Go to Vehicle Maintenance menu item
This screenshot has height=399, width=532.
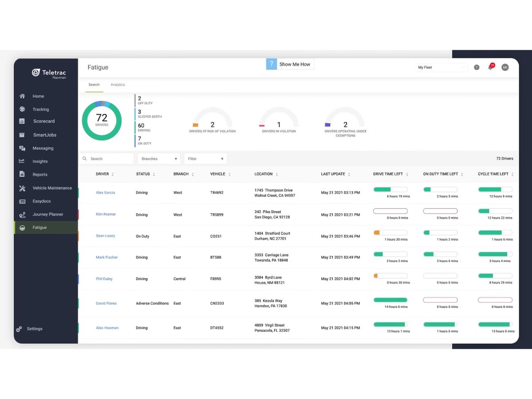52,188
